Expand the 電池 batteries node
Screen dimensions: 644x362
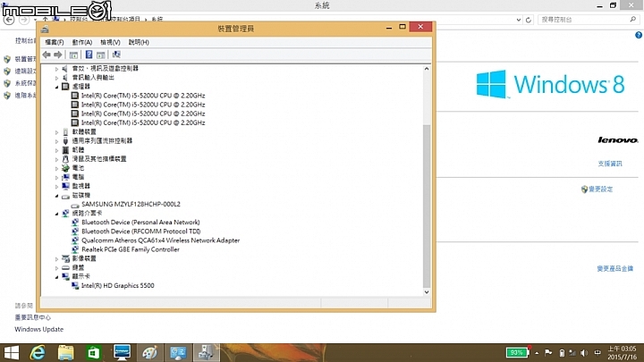[56, 168]
